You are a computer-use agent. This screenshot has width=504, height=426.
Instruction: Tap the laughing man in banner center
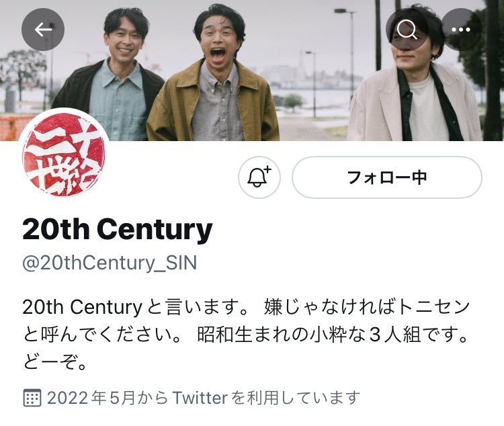(x=213, y=77)
